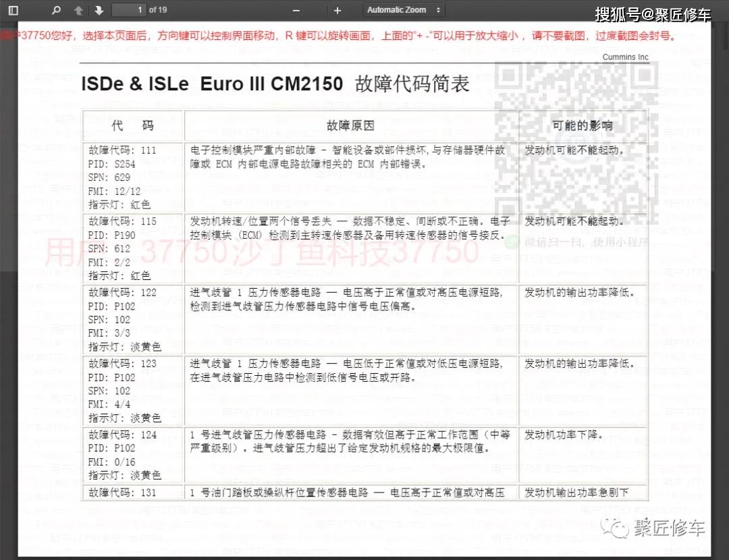Zoom in with the plus button
Viewport: 729px width, 560px height.
coord(337,10)
